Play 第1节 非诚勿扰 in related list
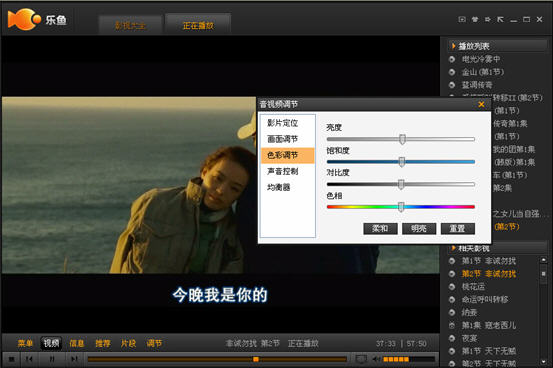 pos(489,261)
